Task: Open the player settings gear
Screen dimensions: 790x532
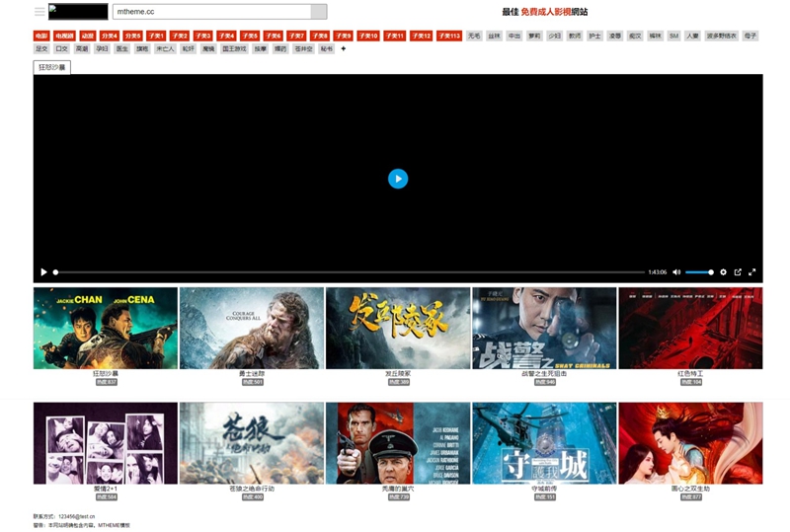Action: coord(723,272)
